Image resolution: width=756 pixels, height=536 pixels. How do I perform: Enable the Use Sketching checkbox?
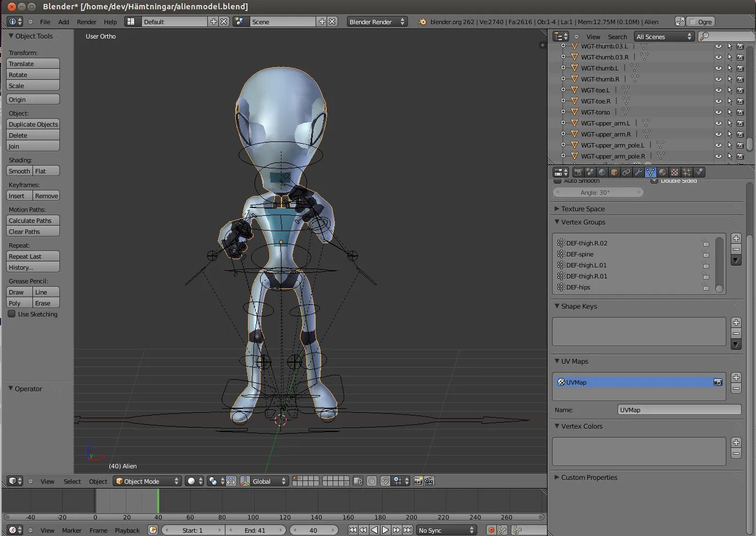[x=12, y=314]
